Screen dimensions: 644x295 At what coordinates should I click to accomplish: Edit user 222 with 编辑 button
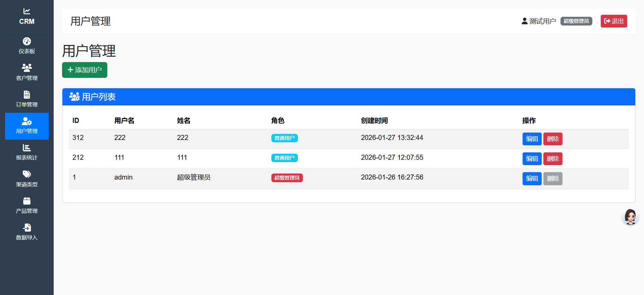(x=532, y=139)
